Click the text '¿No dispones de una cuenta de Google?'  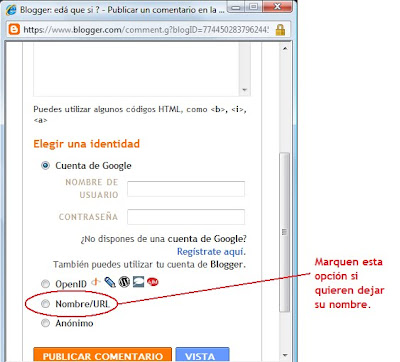[164, 239]
